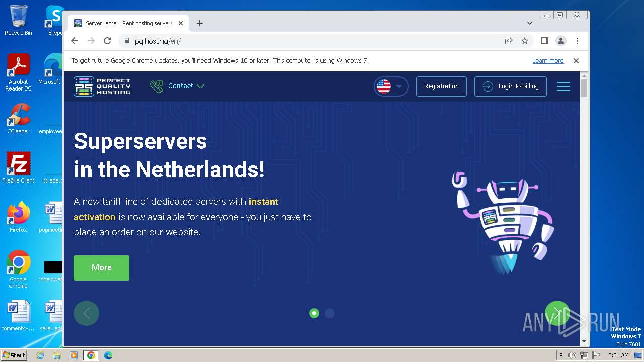
Task: Open the Windows Start menu
Action: [x=14, y=355]
